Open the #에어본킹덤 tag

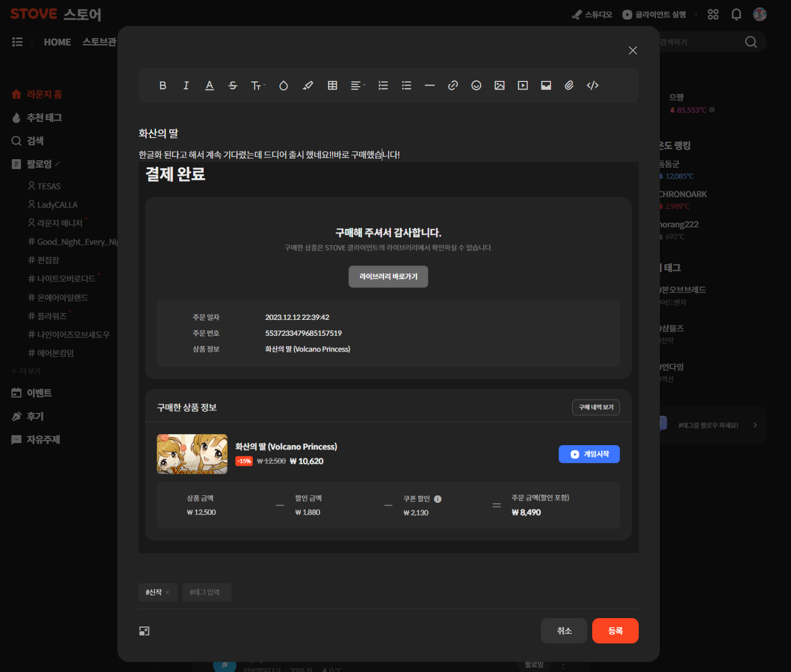coord(51,353)
